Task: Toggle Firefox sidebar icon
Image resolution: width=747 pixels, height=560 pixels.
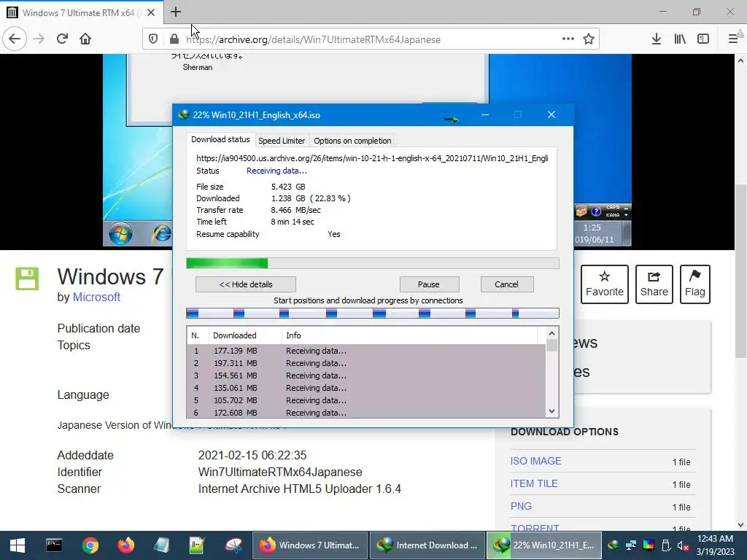Action: [703, 39]
